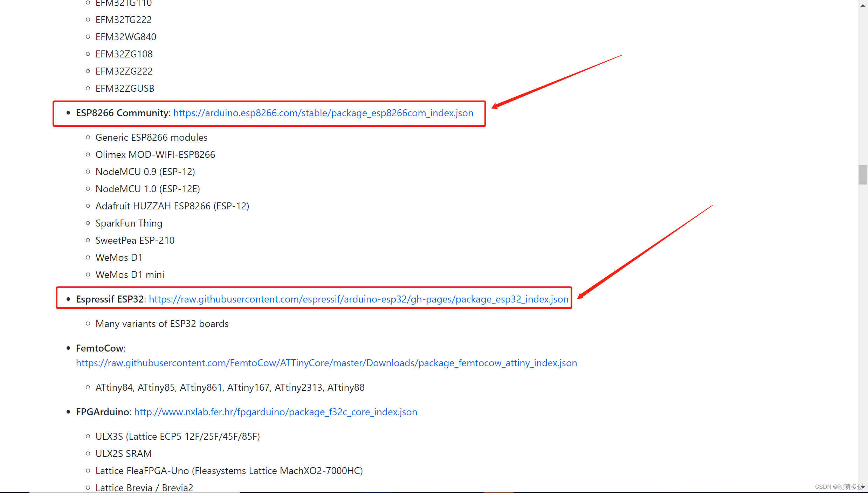868x493 pixels.
Task: Click the WeMos D1 mini entry
Action: 130,275
